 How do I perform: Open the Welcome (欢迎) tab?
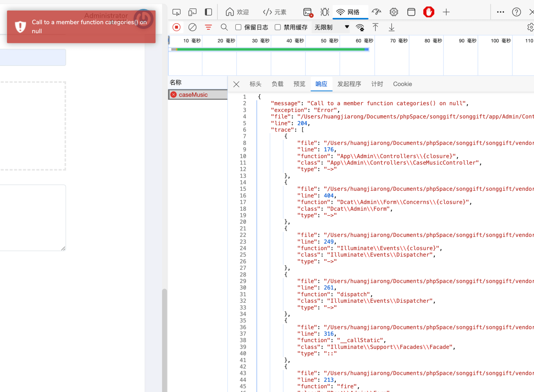pyautogui.click(x=237, y=12)
